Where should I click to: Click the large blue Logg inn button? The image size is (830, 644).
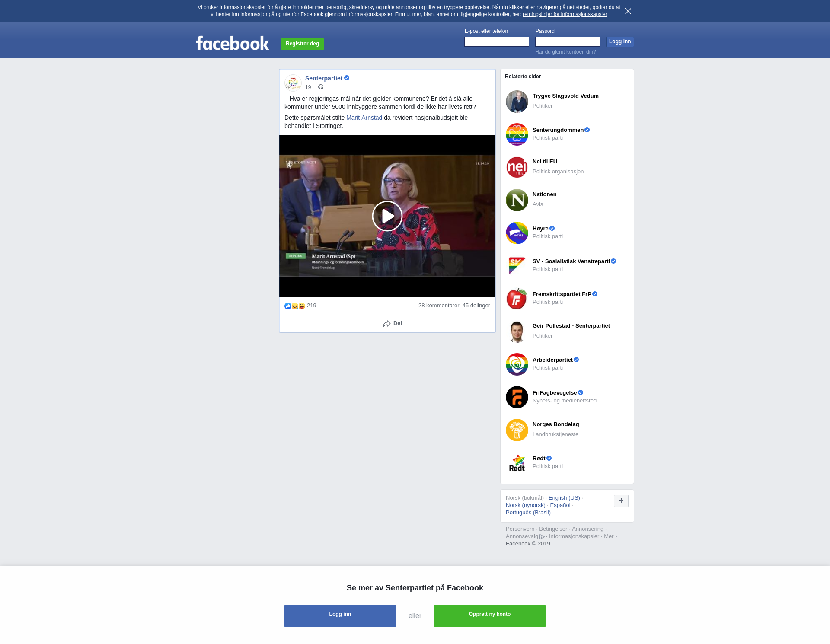tap(340, 616)
